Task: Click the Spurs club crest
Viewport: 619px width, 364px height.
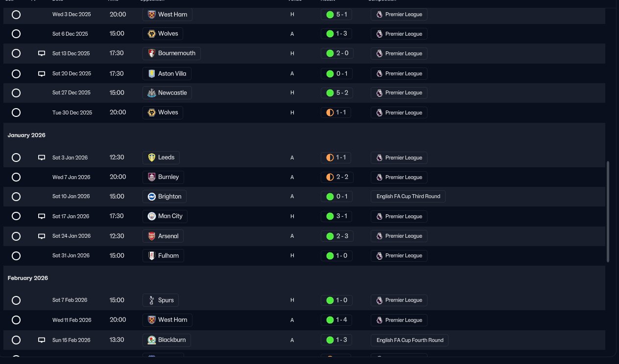Action: pyautogui.click(x=152, y=300)
